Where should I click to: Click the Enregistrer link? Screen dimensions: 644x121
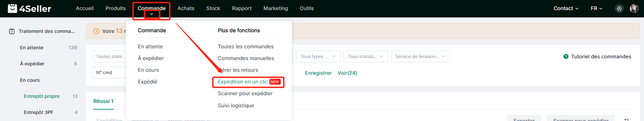318,73
